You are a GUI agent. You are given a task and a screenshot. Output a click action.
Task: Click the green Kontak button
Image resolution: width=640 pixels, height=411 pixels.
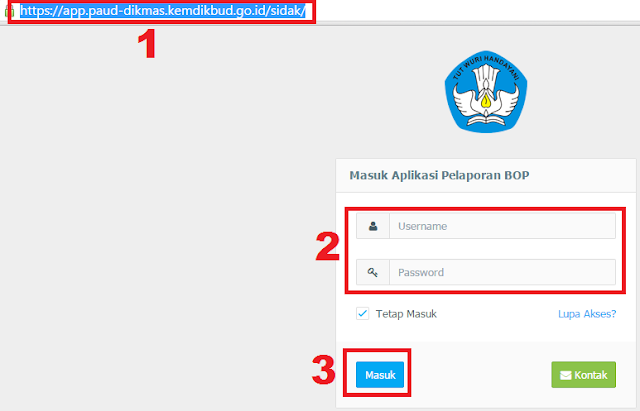584,375
